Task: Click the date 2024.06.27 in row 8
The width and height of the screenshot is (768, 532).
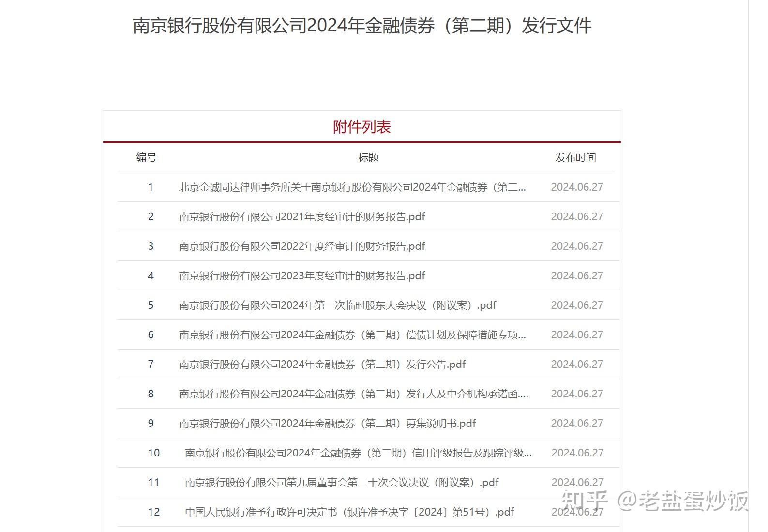Action: pyautogui.click(x=577, y=394)
